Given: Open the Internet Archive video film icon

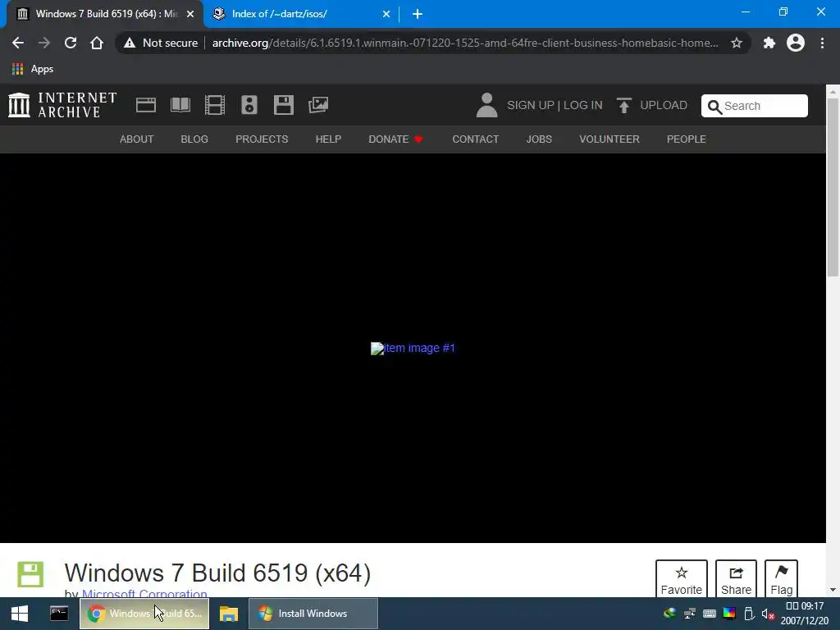Looking at the screenshot, I should tap(215, 105).
